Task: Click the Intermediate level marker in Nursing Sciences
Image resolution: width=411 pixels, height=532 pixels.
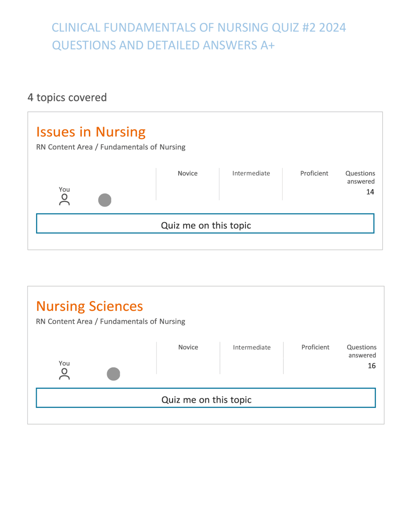Action: [x=251, y=347]
